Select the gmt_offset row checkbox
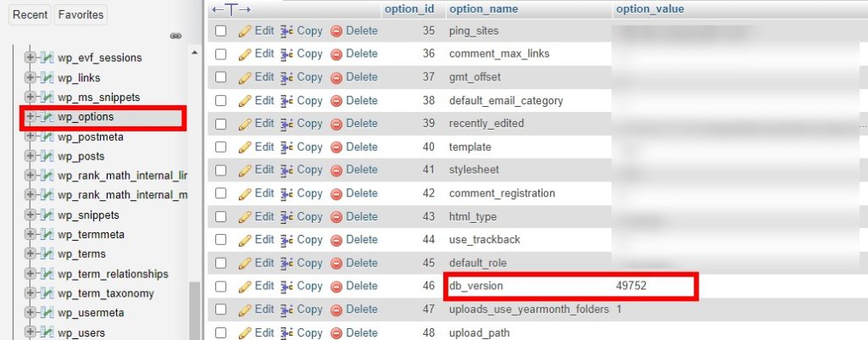868x340 pixels. tap(221, 77)
